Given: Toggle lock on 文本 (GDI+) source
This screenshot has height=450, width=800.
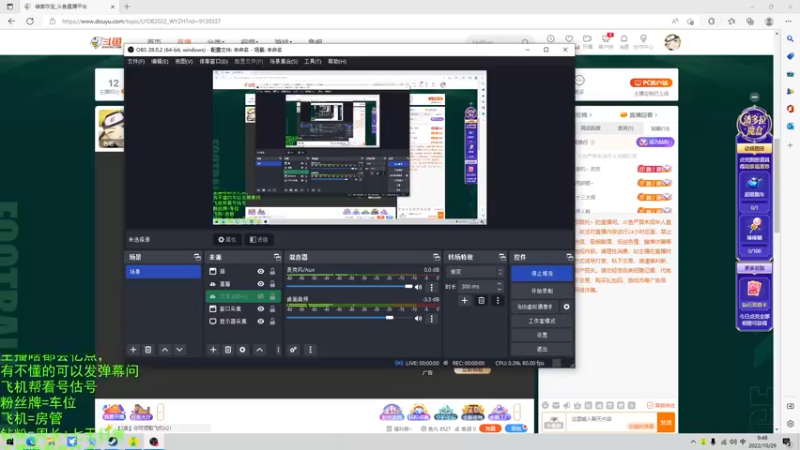Looking at the screenshot, I should [272, 296].
